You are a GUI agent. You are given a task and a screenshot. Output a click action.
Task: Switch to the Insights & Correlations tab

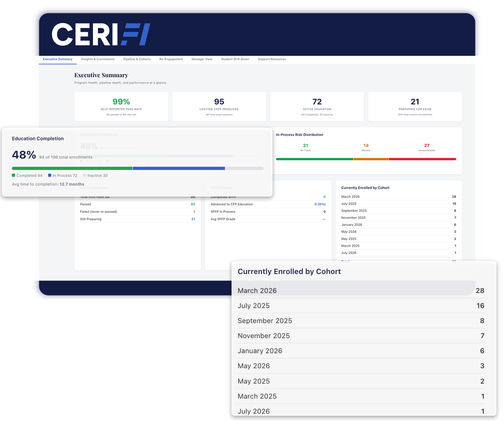(98, 59)
